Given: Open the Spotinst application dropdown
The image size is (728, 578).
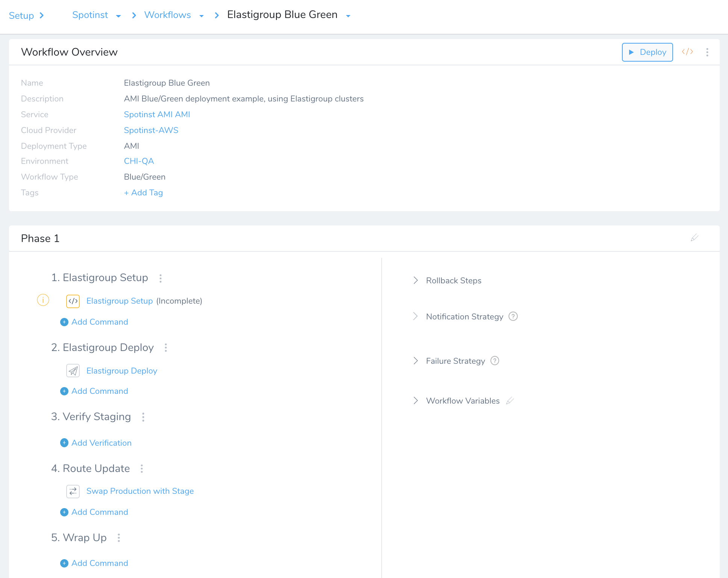Looking at the screenshot, I should tap(118, 16).
